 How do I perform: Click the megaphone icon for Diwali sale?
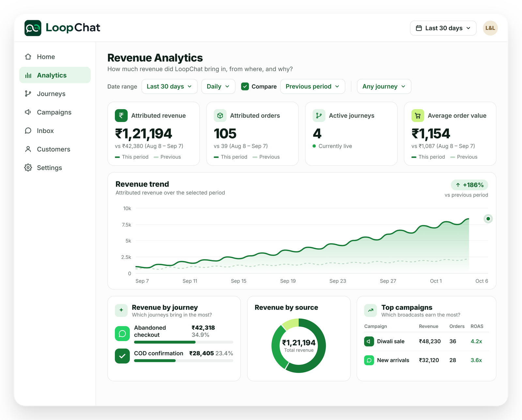click(x=369, y=341)
